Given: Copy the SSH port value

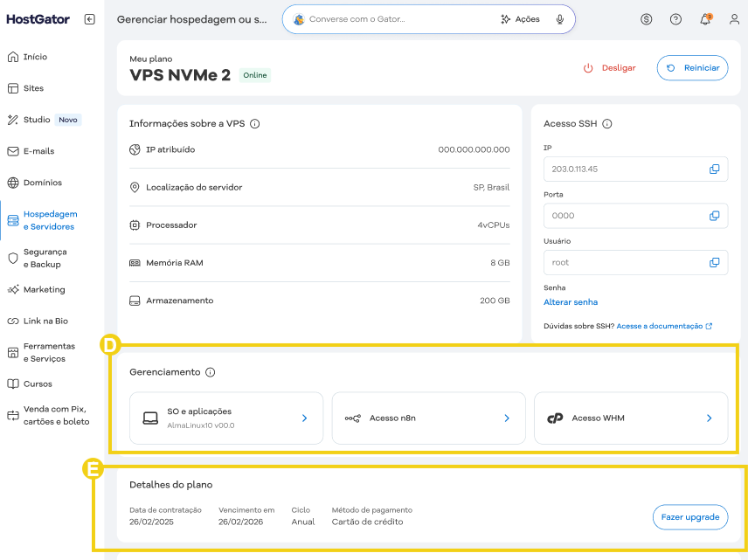Looking at the screenshot, I should (x=714, y=216).
